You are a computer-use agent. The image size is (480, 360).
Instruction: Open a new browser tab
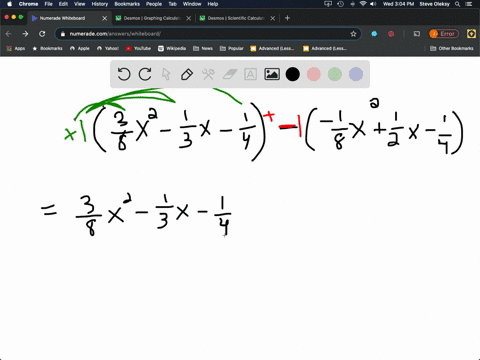point(287,18)
